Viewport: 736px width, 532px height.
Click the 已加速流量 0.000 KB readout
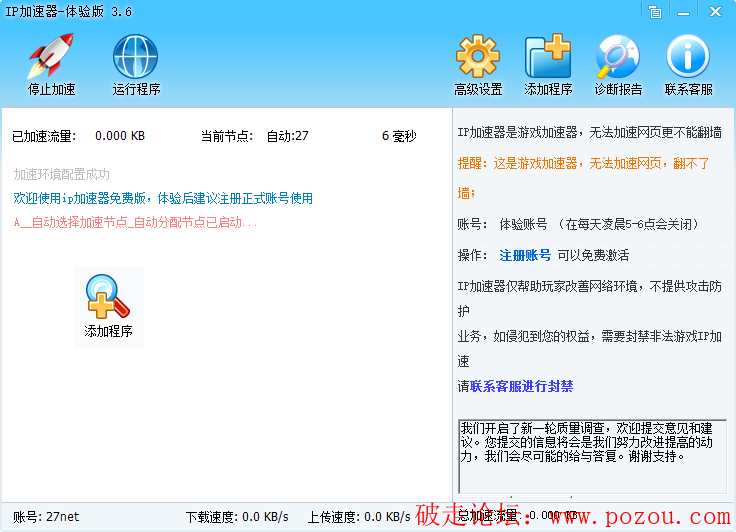coord(120,136)
